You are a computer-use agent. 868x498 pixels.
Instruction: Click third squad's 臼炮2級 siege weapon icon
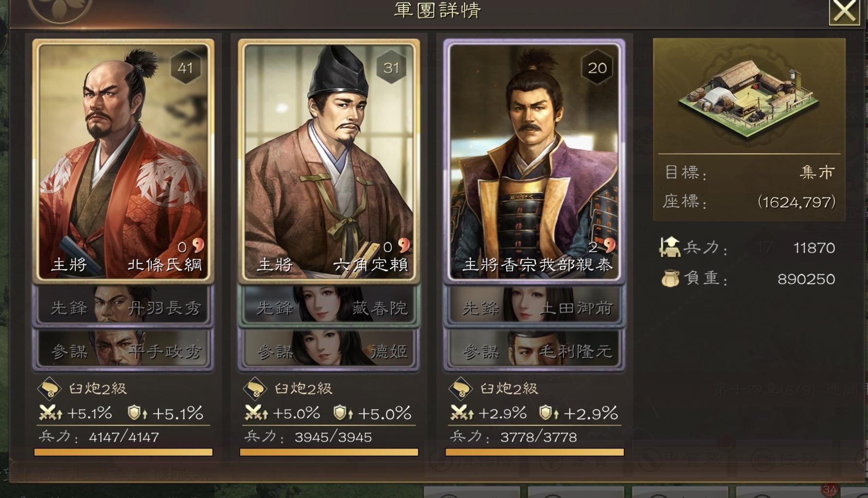click(x=461, y=388)
